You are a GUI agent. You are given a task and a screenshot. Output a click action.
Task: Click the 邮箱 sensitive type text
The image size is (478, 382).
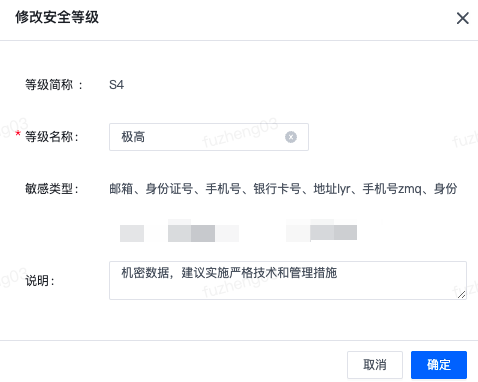click(121, 189)
